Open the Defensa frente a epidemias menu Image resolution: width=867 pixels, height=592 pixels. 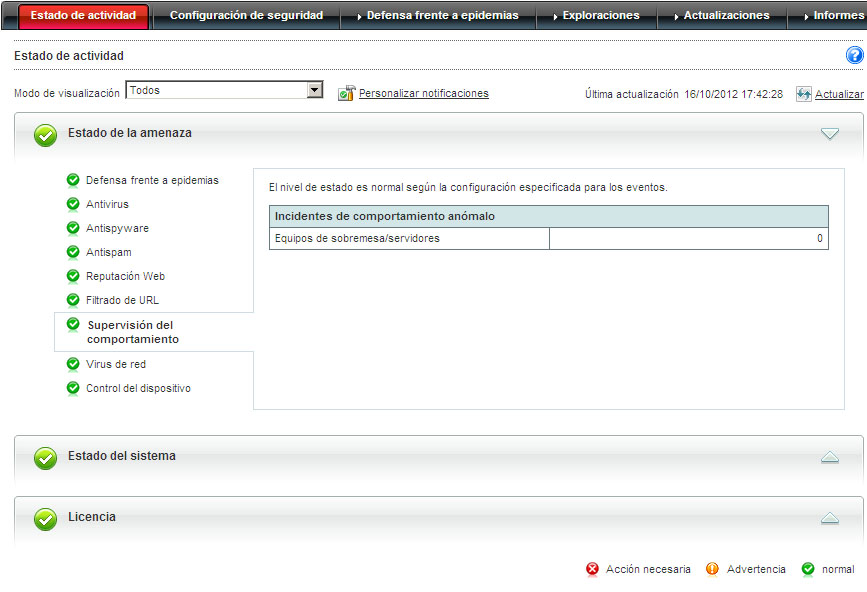click(x=442, y=16)
